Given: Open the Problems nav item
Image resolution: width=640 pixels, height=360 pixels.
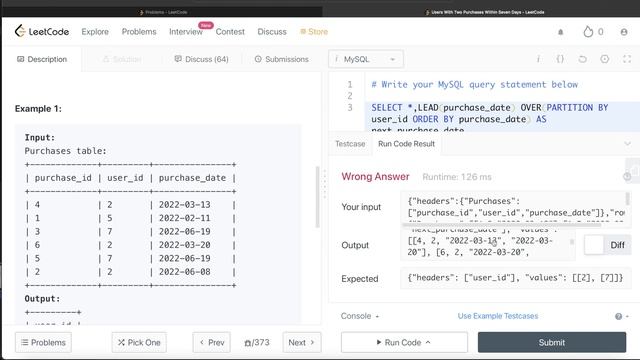Looking at the screenshot, I should pyautogui.click(x=139, y=32).
